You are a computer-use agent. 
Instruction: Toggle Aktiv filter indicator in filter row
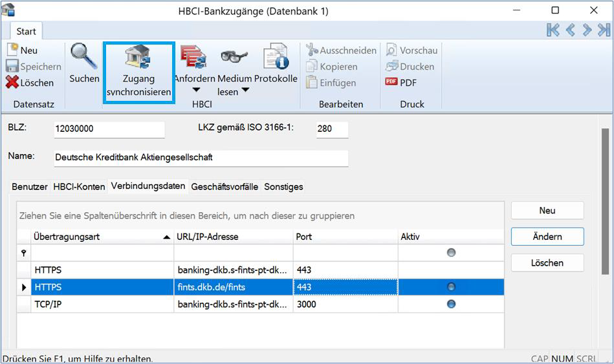click(451, 252)
